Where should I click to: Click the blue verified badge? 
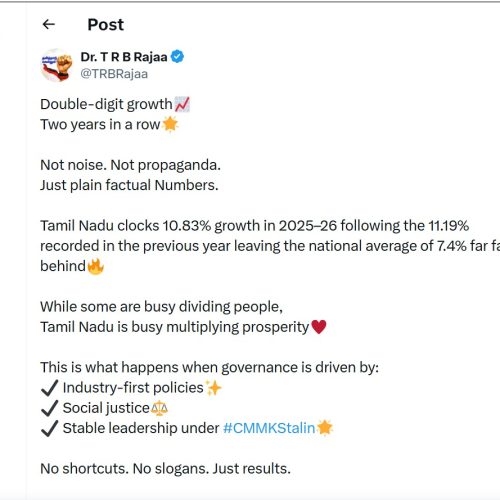point(177,57)
